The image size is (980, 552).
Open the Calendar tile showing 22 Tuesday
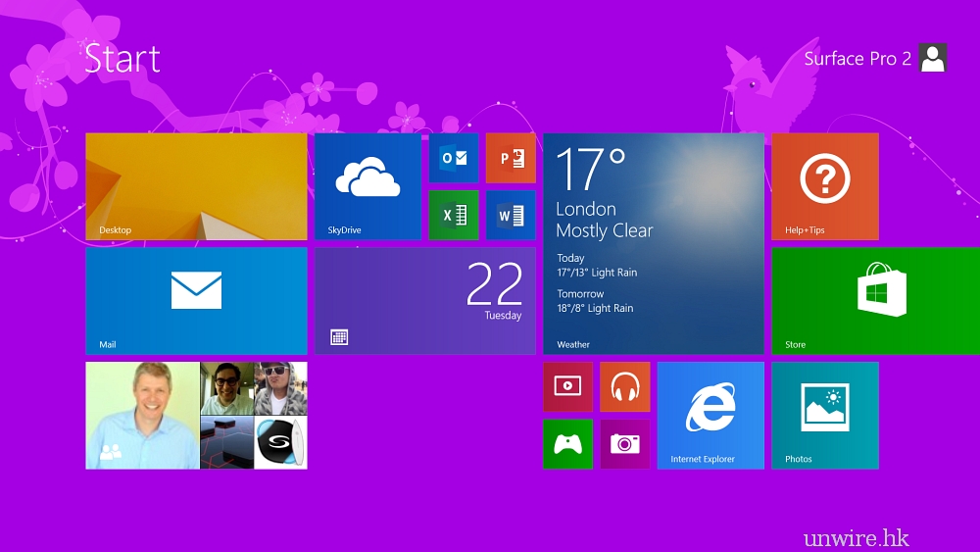[x=424, y=300]
